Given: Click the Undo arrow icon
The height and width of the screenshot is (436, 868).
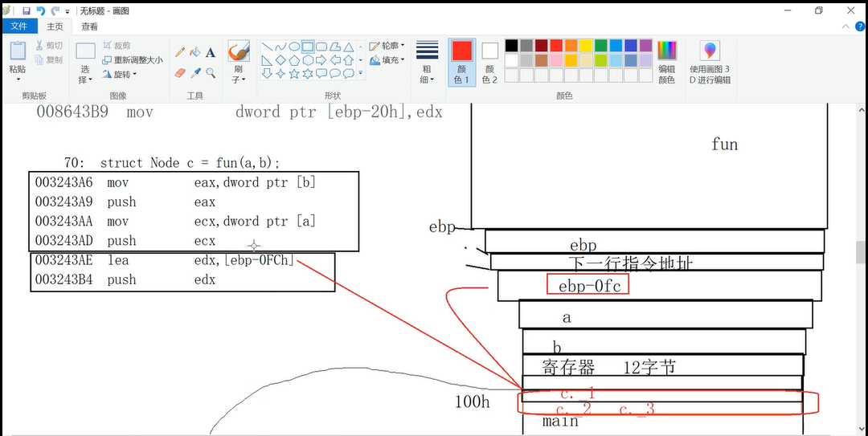Looking at the screenshot, I should [x=40, y=10].
